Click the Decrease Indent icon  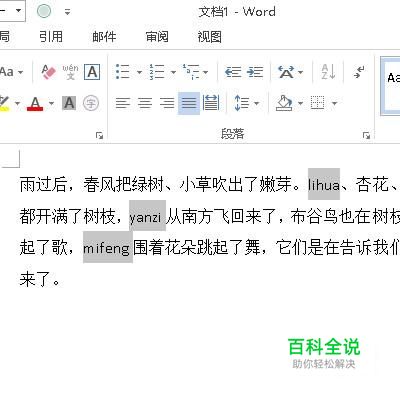coord(233,72)
